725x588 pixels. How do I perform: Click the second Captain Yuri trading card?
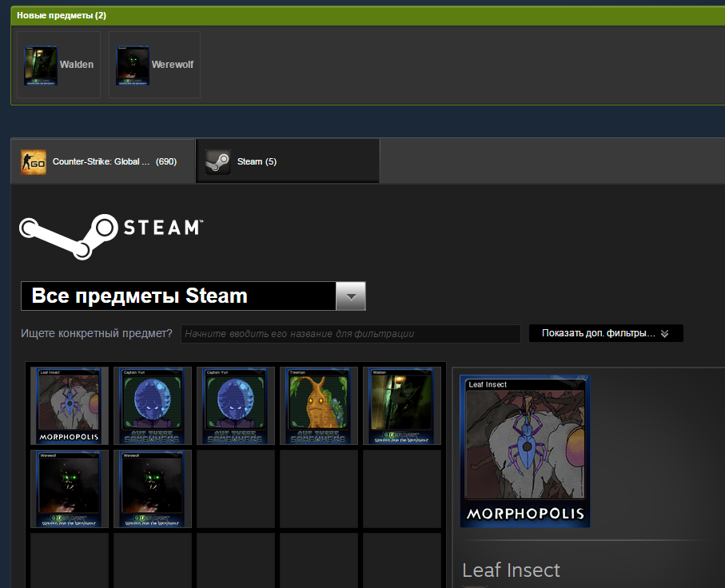pyautogui.click(x=235, y=406)
